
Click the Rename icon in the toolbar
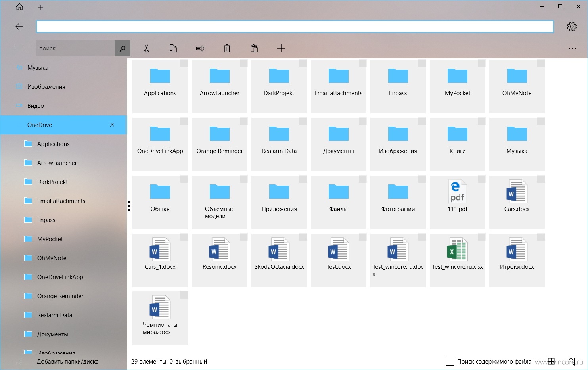(200, 48)
